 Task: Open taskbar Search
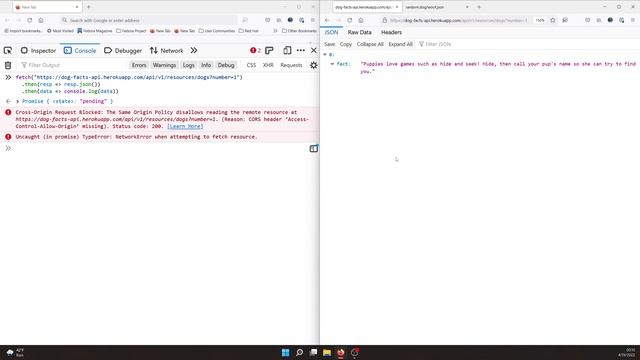coord(299,352)
